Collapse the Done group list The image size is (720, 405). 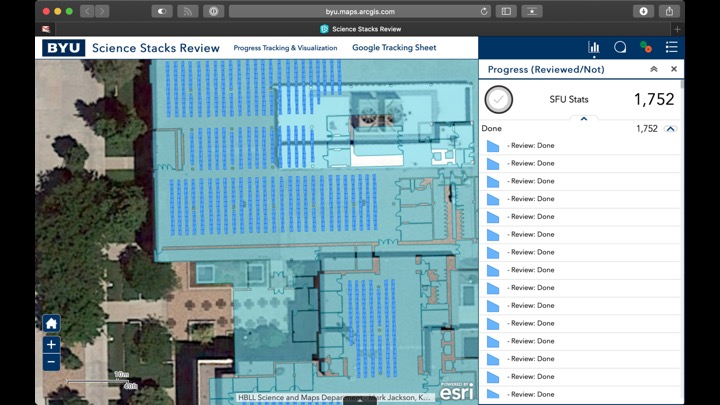click(x=670, y=128)
